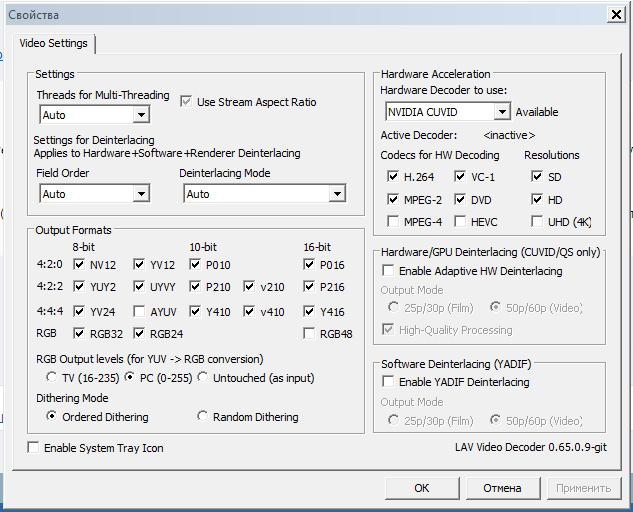
Task: Select TV (16-235) RGB output level
Action: [52, 377]
